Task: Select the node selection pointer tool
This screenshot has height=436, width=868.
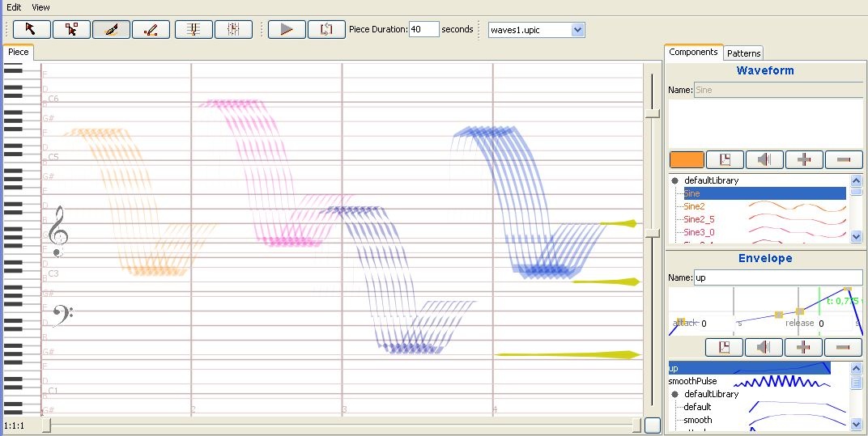Action: tap(71, 30)
